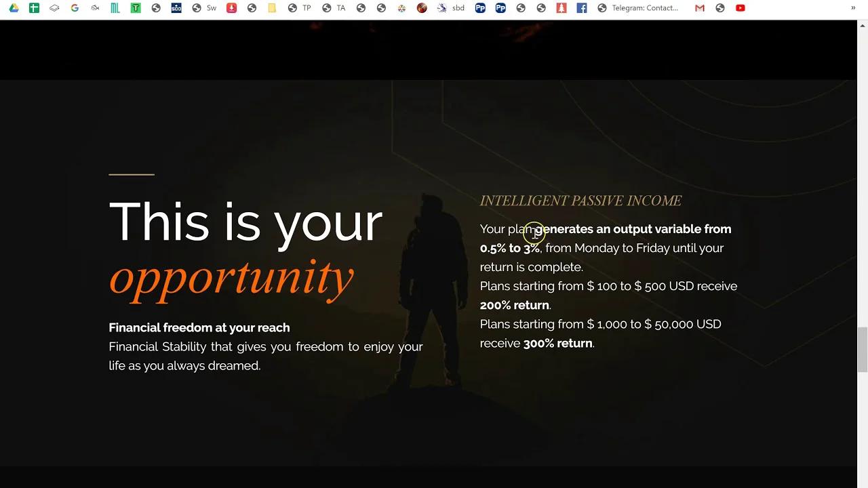Screen dimensions: 868x488
Task: Open the Gmail bookmark
Action: [699, 7]
